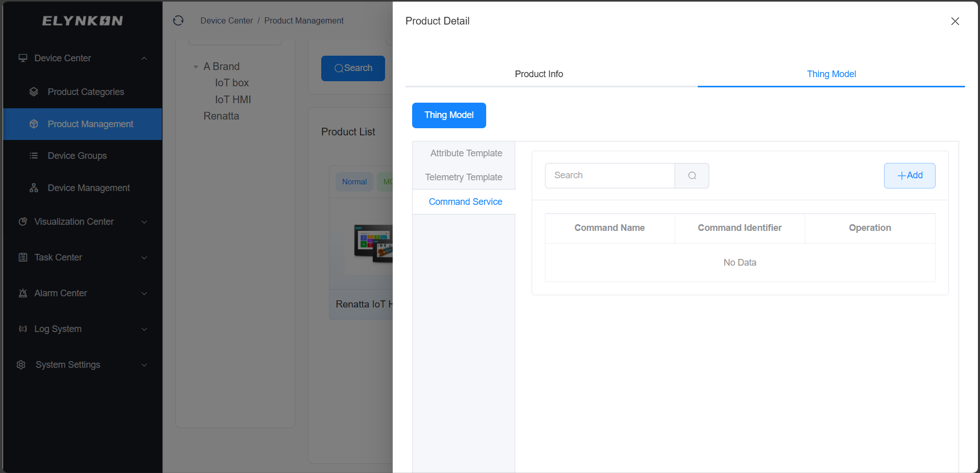Select the IoT HMI tree item
Image resolution: width=980 pixels, height=473 pixels.
[x=233, y=100]
